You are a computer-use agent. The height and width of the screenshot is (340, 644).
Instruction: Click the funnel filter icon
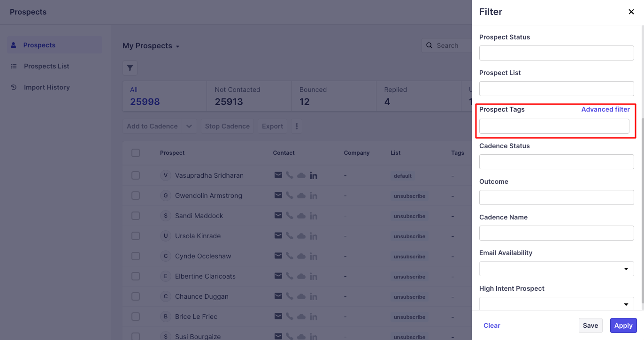coord(130,68)
